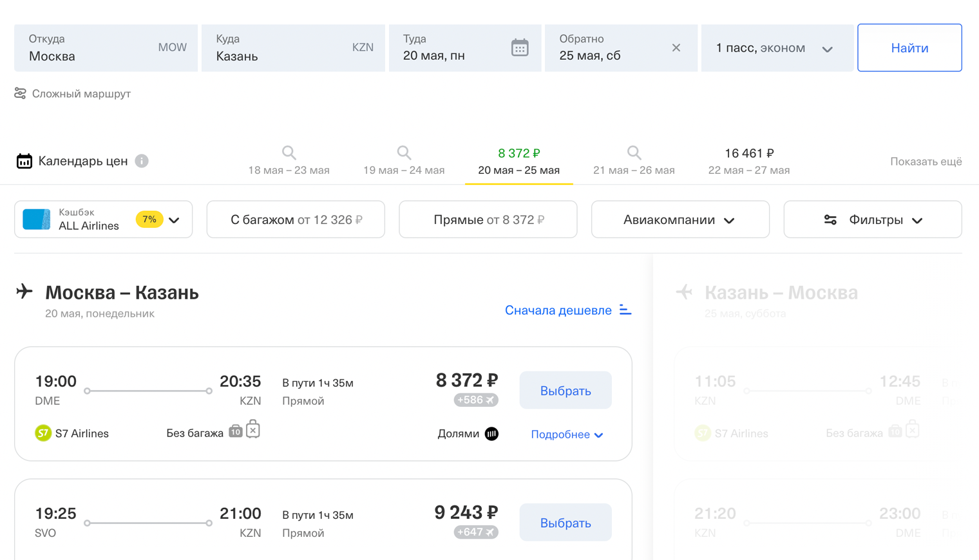Search prices for 21 мая – 26 мая

(634, 153)
